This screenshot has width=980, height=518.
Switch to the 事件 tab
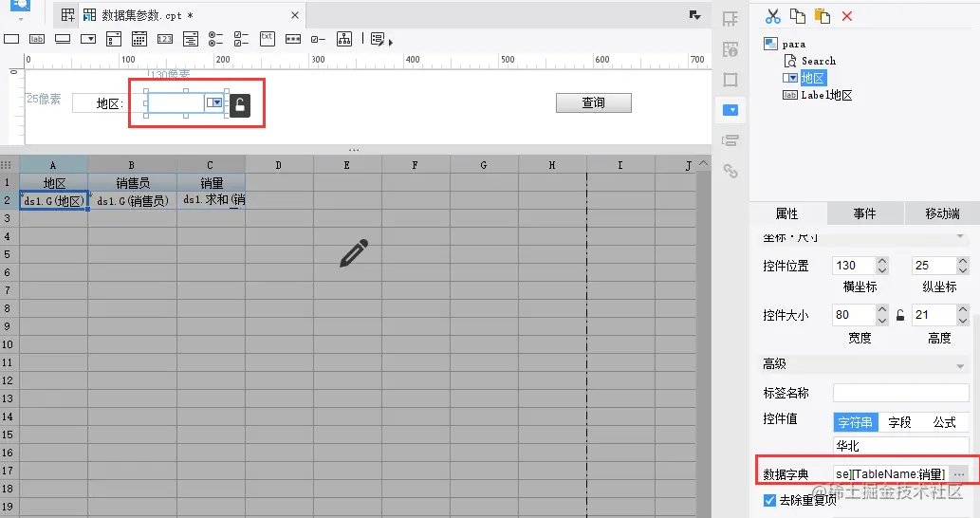[x=865, y=213]
